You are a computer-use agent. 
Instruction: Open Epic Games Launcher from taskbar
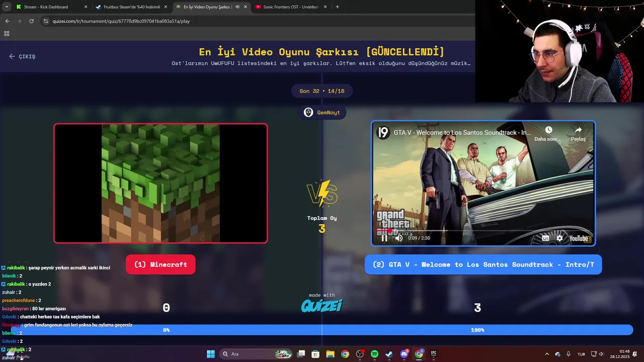click(433, 354)
